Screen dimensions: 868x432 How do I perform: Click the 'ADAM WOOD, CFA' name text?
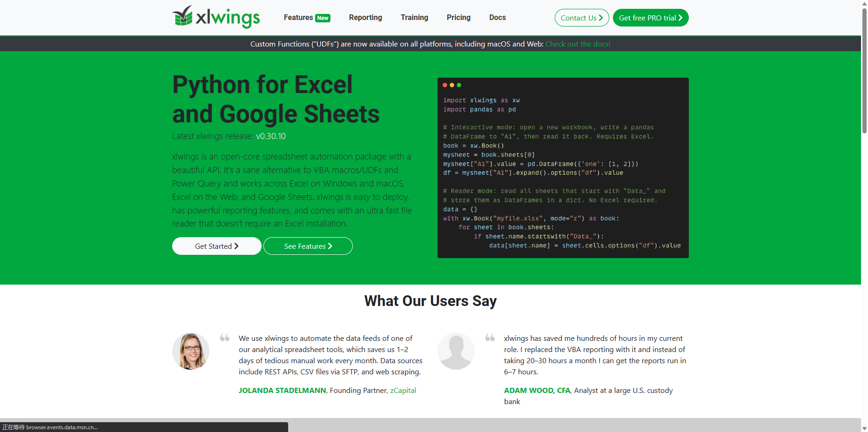pyautogui.click(x=537, y=391)
